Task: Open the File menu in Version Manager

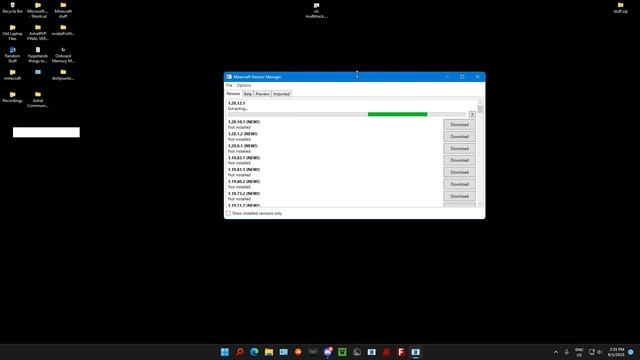Action: (x=229, y=85)
